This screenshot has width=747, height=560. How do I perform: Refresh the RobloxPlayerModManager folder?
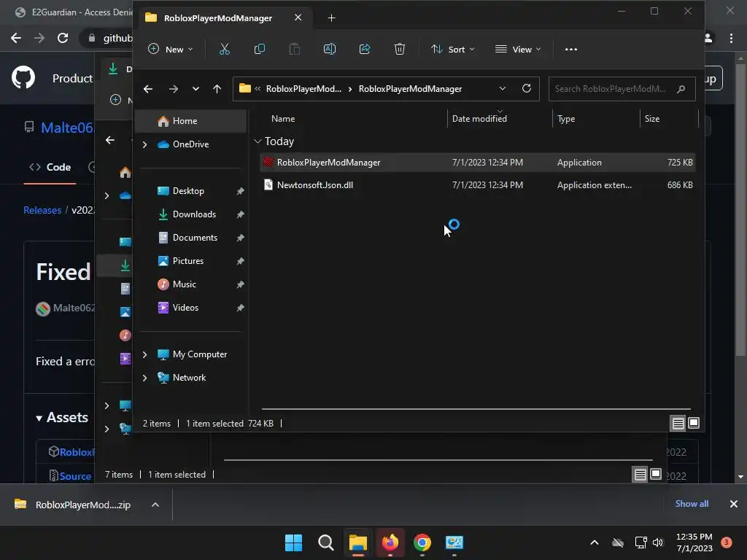527,88
